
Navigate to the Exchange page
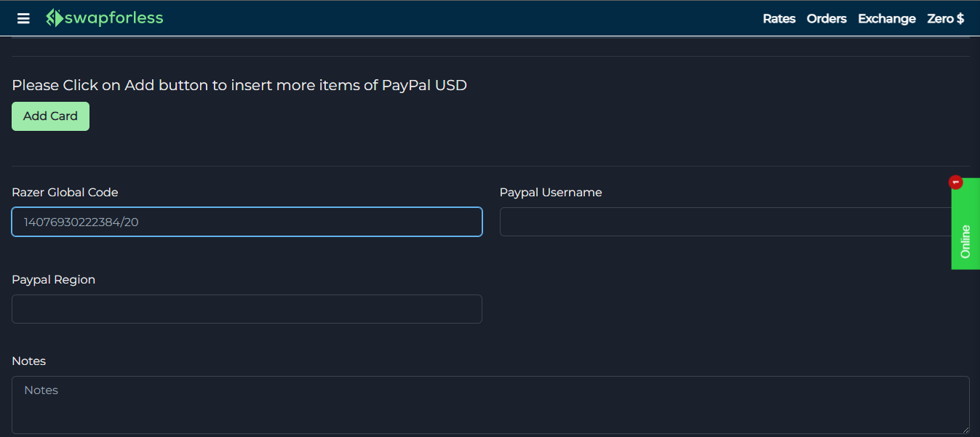(886, 19)
